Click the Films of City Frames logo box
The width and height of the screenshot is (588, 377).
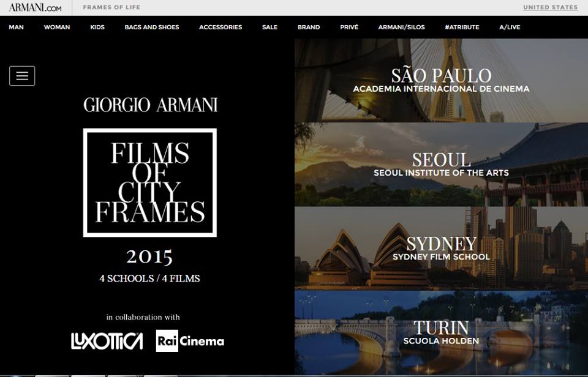(x=150, y=182)
